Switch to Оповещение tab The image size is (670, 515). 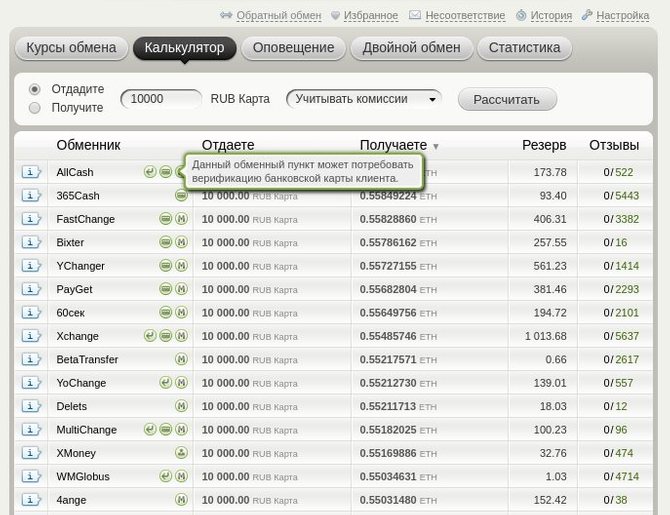point(294,47)
